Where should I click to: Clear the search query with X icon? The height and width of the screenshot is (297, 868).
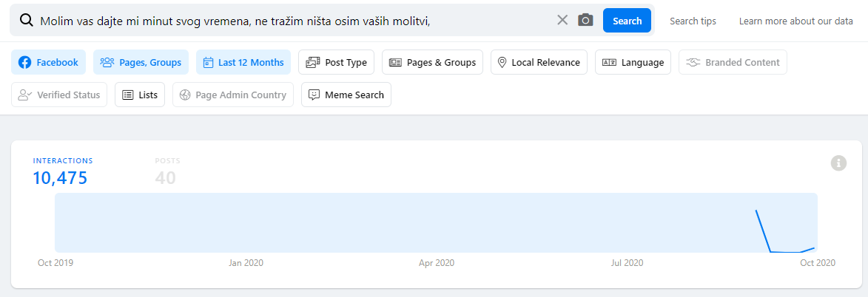[x=562, y=21]
